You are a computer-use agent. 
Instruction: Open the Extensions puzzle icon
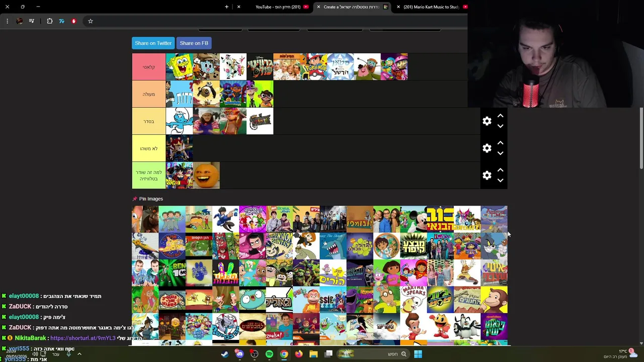click(50, 21)
